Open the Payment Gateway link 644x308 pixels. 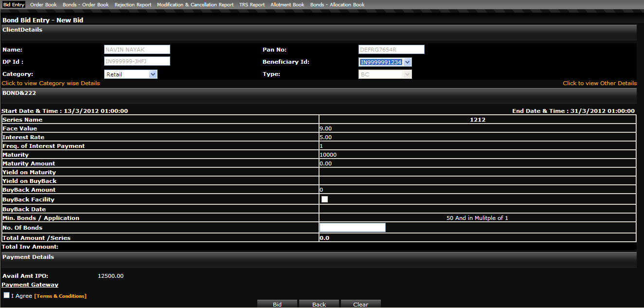pyautogui.click(x=30, y=285)
